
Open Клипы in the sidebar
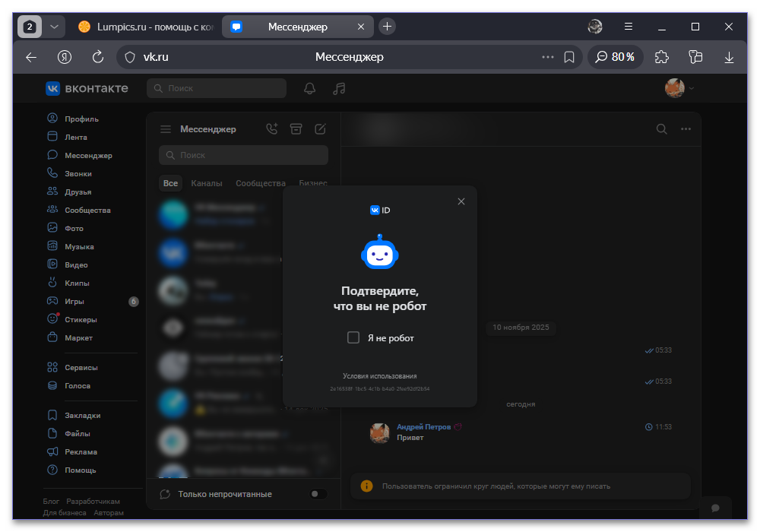68,283
